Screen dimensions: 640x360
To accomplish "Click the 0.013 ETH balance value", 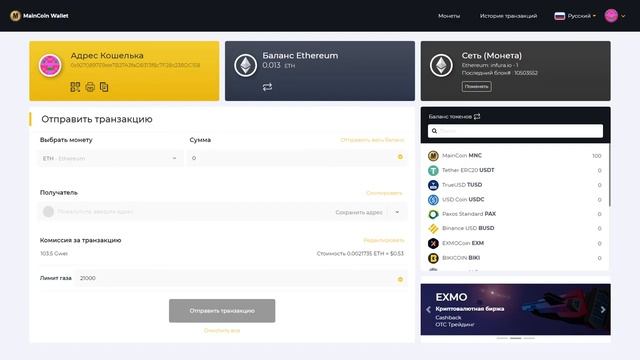I will point(278,65).
